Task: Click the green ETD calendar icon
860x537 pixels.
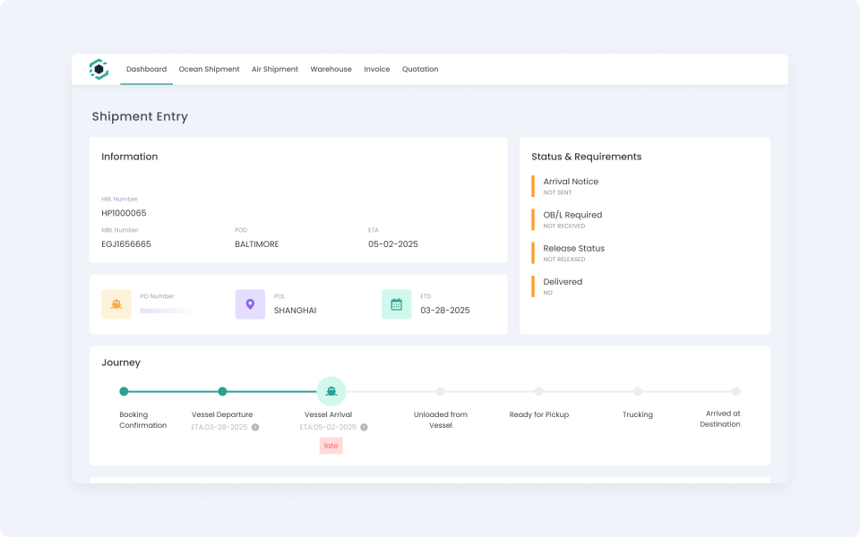Action: pos(396,304)
